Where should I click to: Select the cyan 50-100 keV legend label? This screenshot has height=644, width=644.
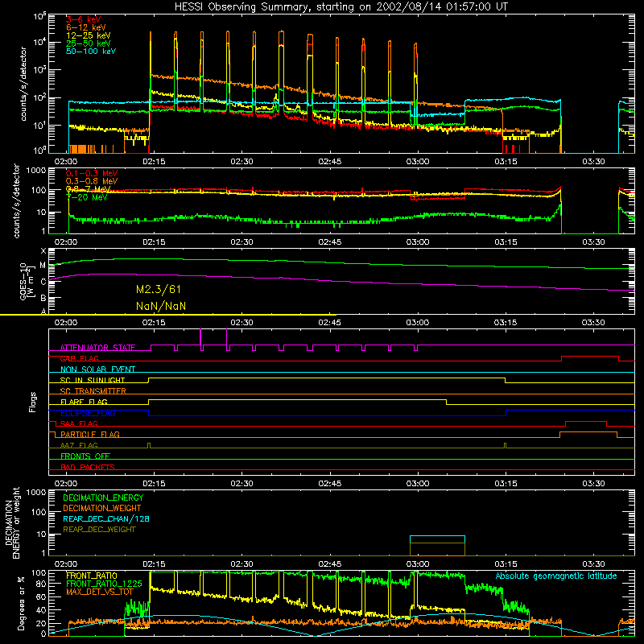pyautogui.click(x=91, y=52)
